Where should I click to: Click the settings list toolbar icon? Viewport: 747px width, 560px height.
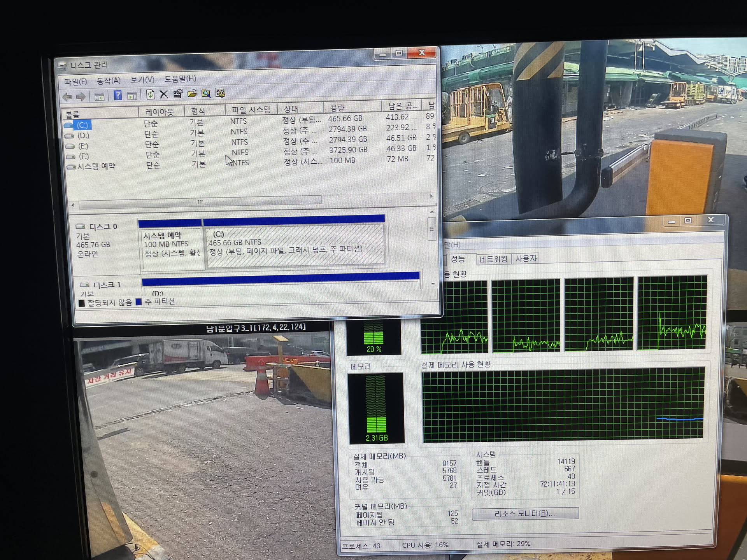[x=220, y=93]
